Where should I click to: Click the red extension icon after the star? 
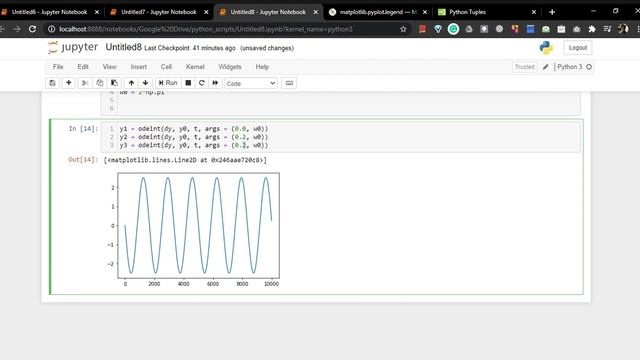pyautogui.click(x=422, y=29)
